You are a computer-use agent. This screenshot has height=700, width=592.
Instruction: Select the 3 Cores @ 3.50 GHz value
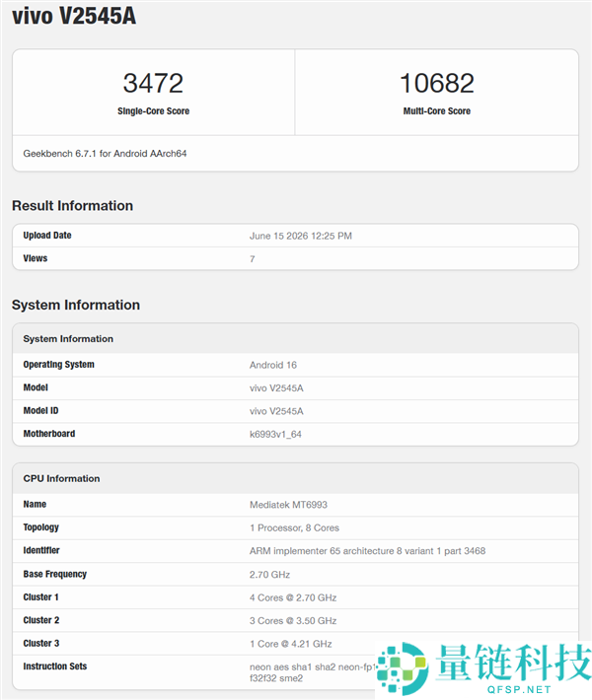(x=293, y=620)
